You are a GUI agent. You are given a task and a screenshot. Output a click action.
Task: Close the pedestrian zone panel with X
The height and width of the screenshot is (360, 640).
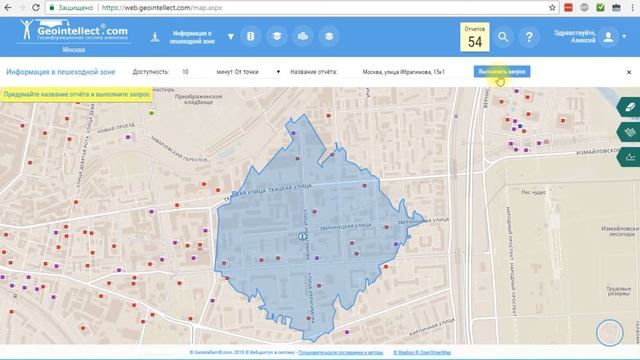629,72
